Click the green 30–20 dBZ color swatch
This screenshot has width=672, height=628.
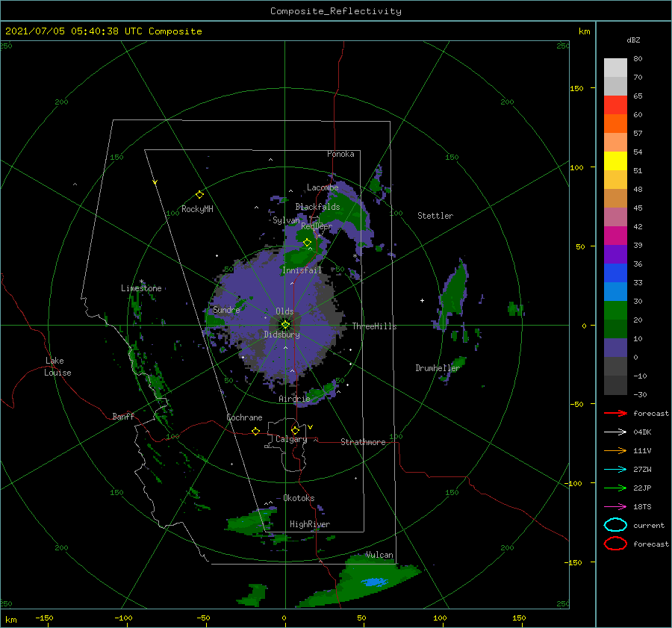pyautogui.click(x=615, y=311)
